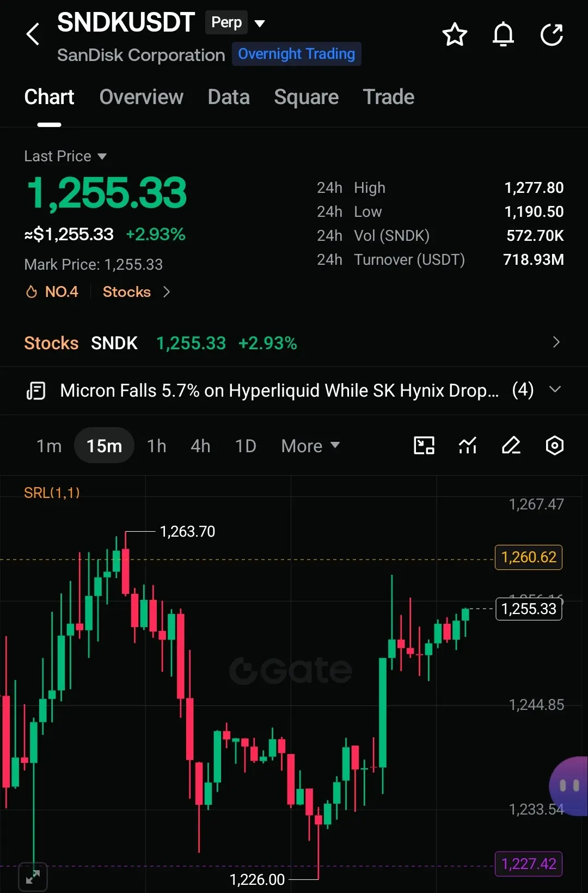The image size is (588, 893).
Task: Expand the news list chevron
Action: 555,389
